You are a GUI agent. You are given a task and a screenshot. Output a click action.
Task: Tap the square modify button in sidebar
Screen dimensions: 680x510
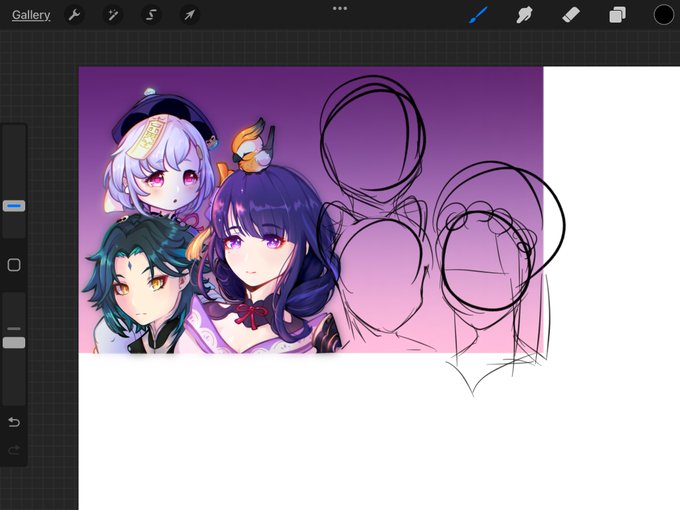tap(14, 265)
